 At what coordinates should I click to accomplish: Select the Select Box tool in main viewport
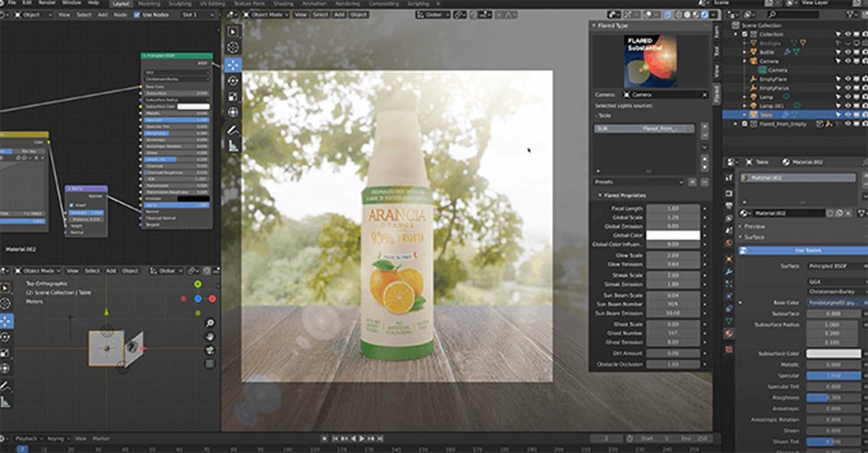(233, 32)
